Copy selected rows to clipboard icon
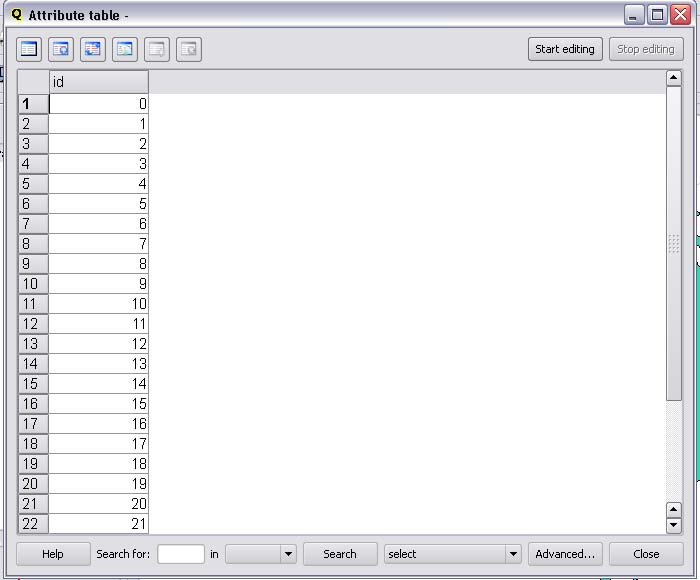This screenshot has width=700, height=580. 125,49
